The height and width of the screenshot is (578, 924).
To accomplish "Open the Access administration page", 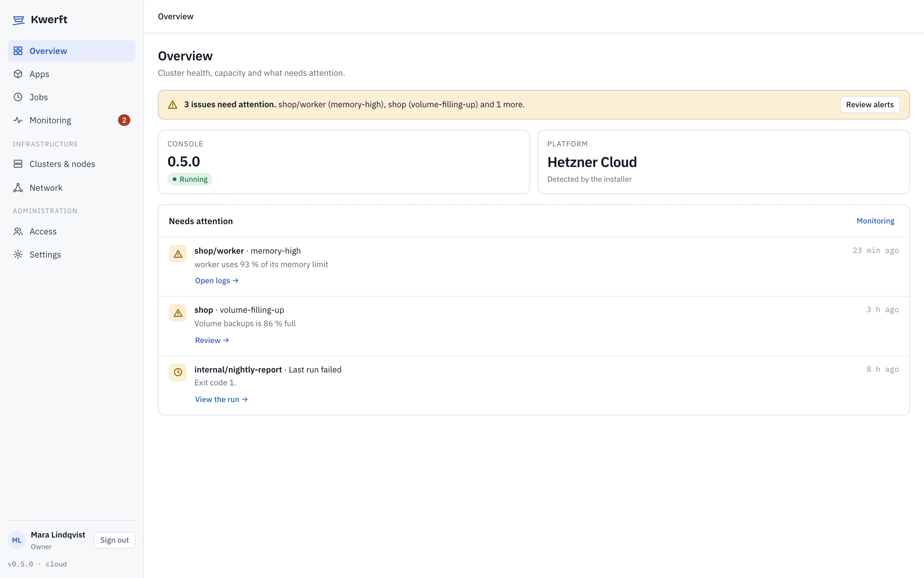I will [x=72, y=231].
